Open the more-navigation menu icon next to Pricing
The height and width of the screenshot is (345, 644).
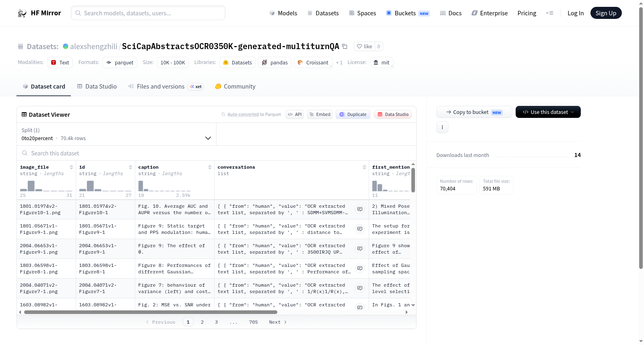click(x=549, y=13)
